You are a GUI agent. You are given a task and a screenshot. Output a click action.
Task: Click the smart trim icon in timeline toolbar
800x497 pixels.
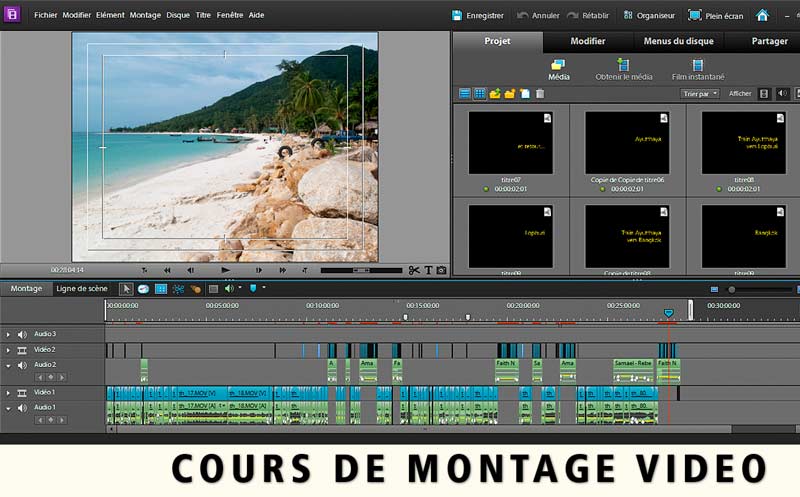coord(178,289)
